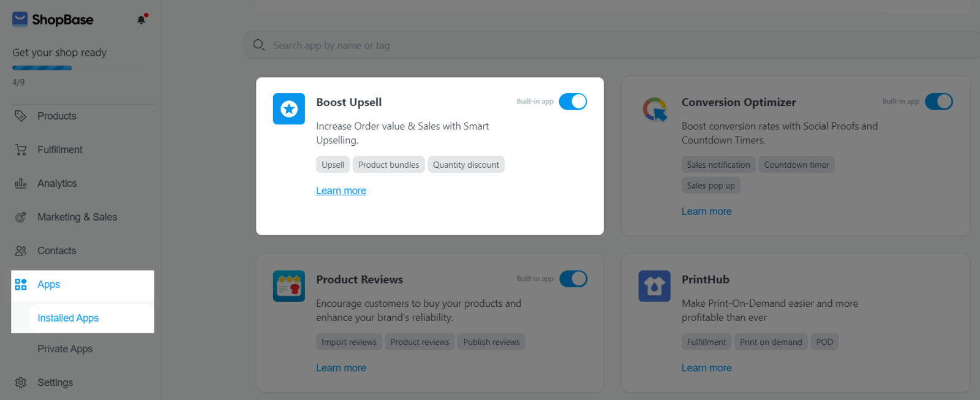
Task: Click the Conversion Optimizer title
Action: [739, 102]
